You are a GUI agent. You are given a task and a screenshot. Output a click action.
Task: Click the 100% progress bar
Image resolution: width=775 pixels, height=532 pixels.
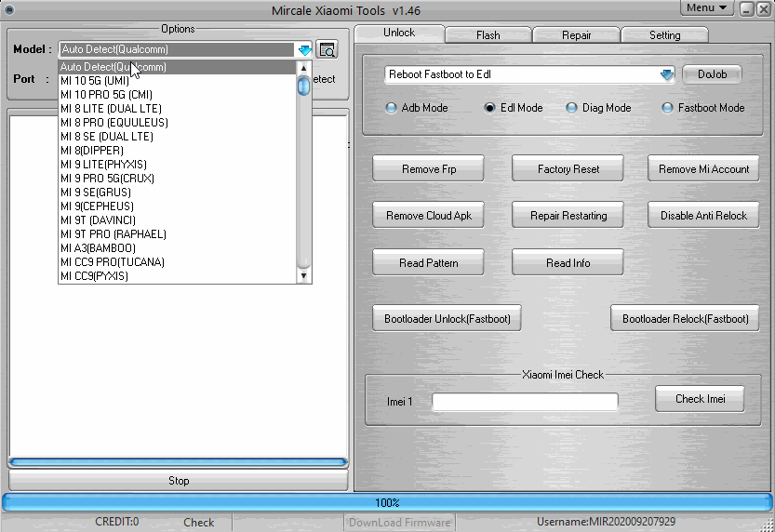(x=387, y=503)
